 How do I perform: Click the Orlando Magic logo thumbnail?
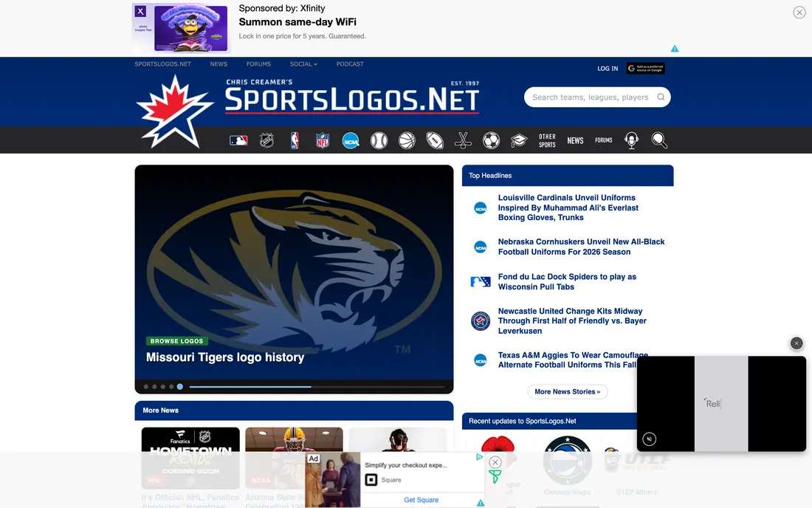point(568,460)
